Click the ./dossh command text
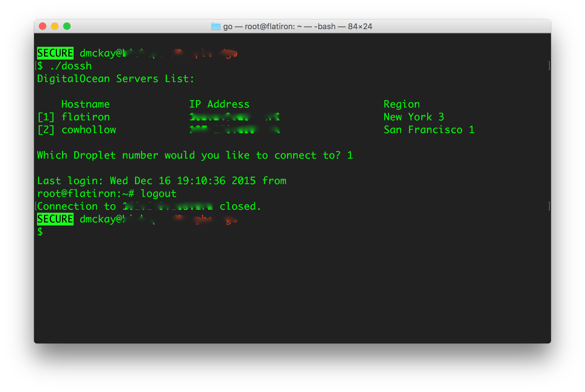This screenshot has width=585, height=392. pyautogui.click(x=71, y=66)
